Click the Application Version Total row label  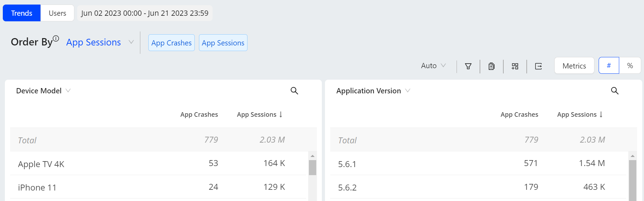click(347, 140)
